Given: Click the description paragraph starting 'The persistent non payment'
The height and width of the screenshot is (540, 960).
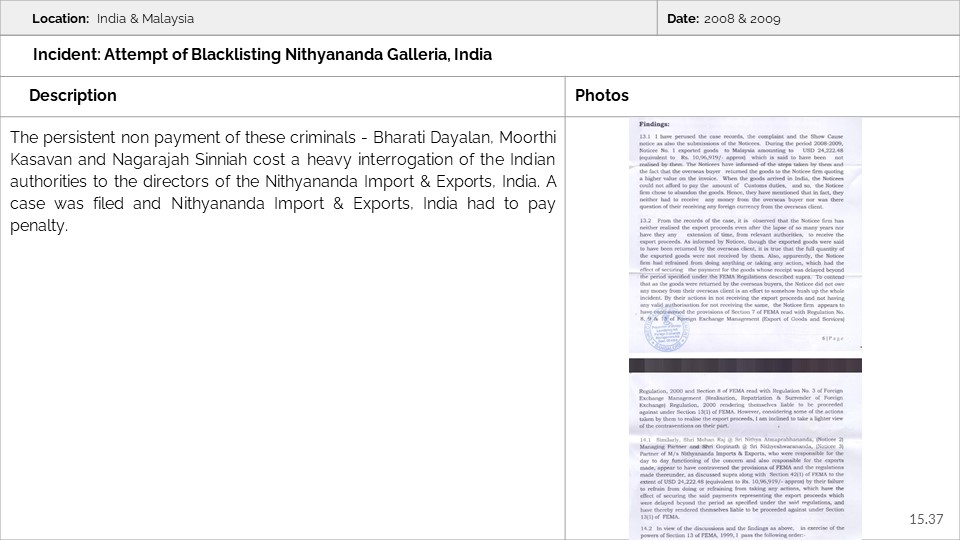Looking at the screenshot, I should coord(283,181).
